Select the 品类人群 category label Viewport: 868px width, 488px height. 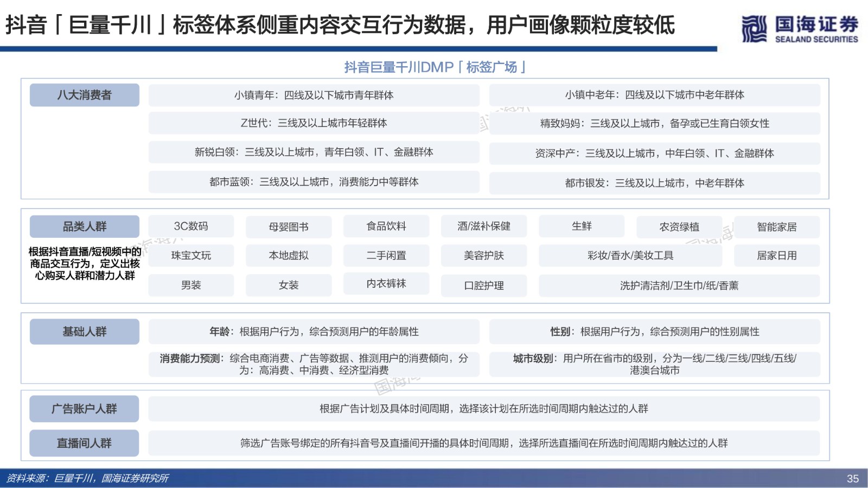coord(85,226)
